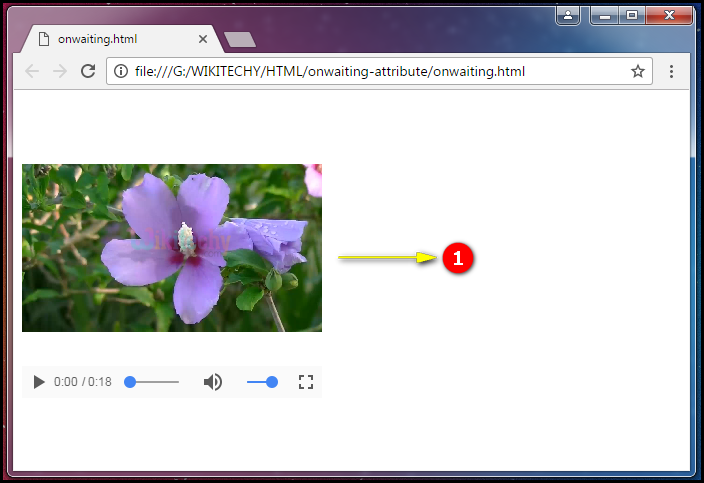The image size is (704, 483).
Task: Mute the video with the speaker icon
Action: [x=213, y=382]
